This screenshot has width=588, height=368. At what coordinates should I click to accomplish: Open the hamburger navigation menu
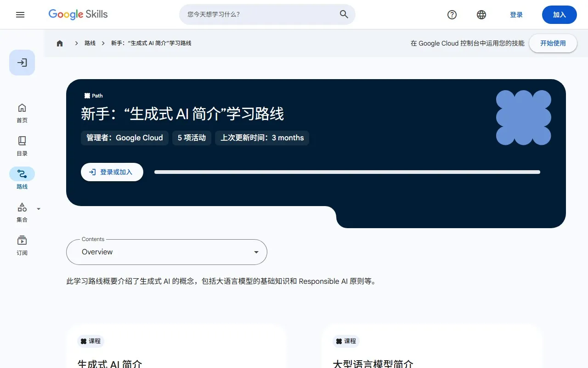pyautogui.click(x=20, y=14)
